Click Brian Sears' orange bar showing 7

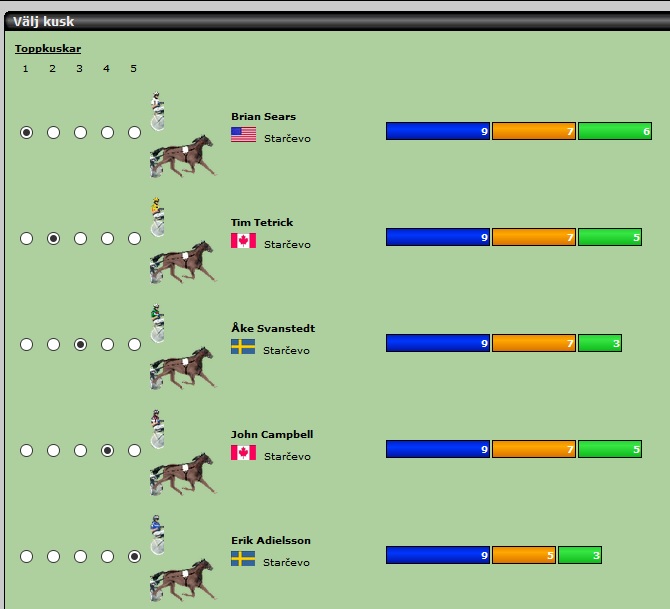[x=534, y=131]
